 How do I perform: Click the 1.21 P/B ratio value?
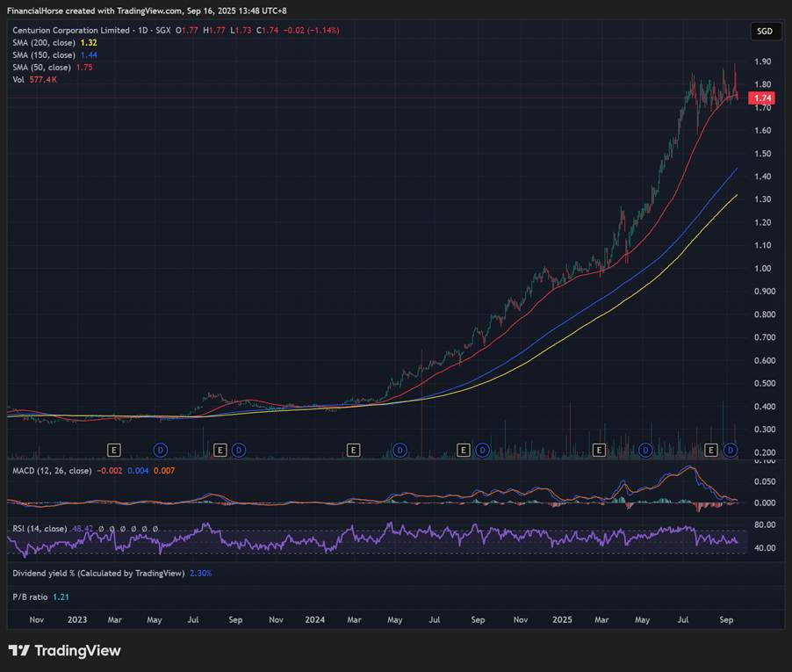tap(61, 597)
